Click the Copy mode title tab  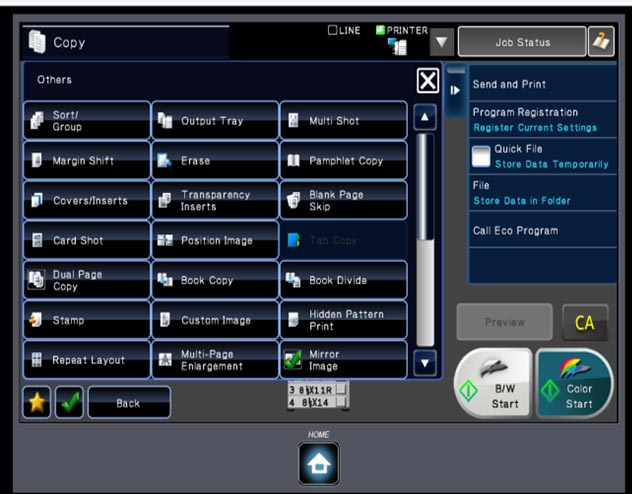[x=126, y=42]
